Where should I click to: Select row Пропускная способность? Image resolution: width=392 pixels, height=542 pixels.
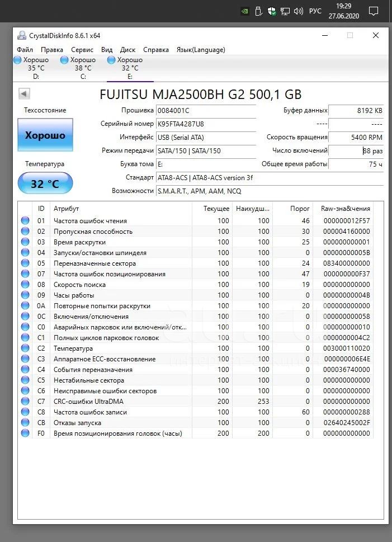click(x=196, y=231)
